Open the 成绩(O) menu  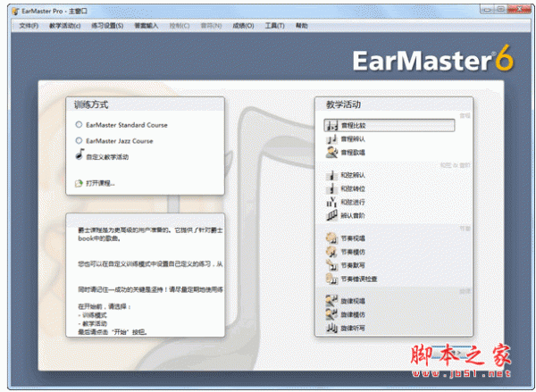point(243,26)
